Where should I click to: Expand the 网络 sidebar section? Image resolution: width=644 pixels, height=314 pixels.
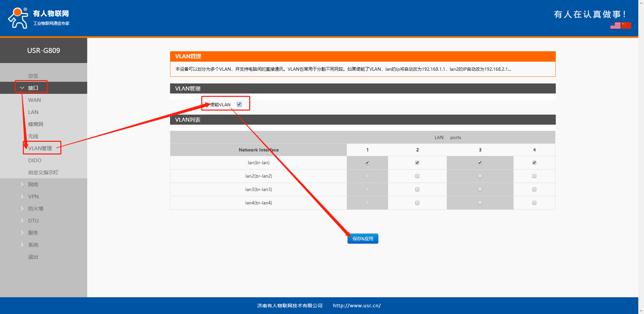(33, 184)
